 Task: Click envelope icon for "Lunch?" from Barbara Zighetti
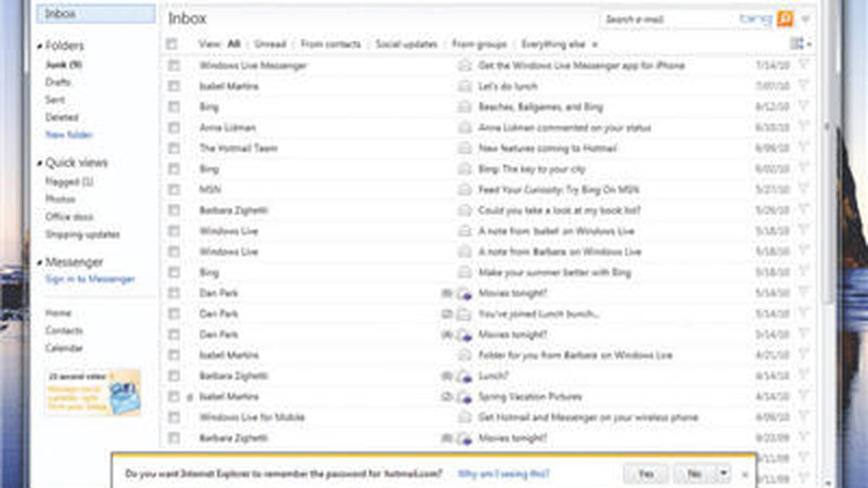coord(464,376)
